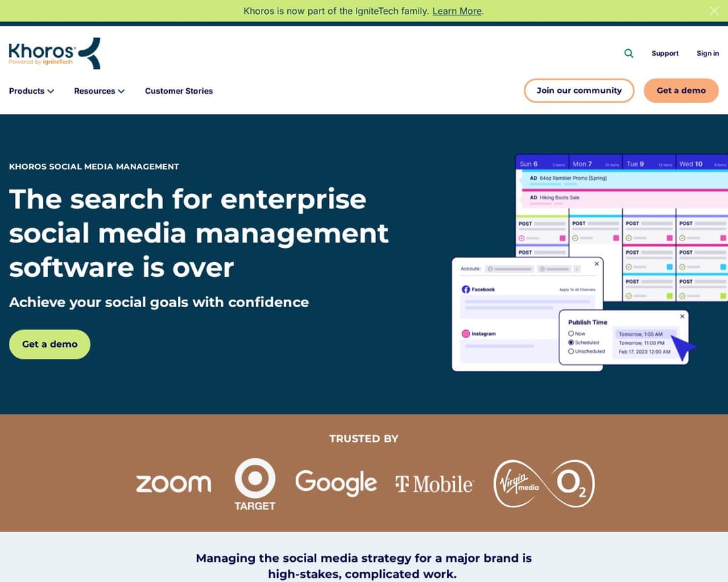Click the Khoros logo

pos(55,53)
